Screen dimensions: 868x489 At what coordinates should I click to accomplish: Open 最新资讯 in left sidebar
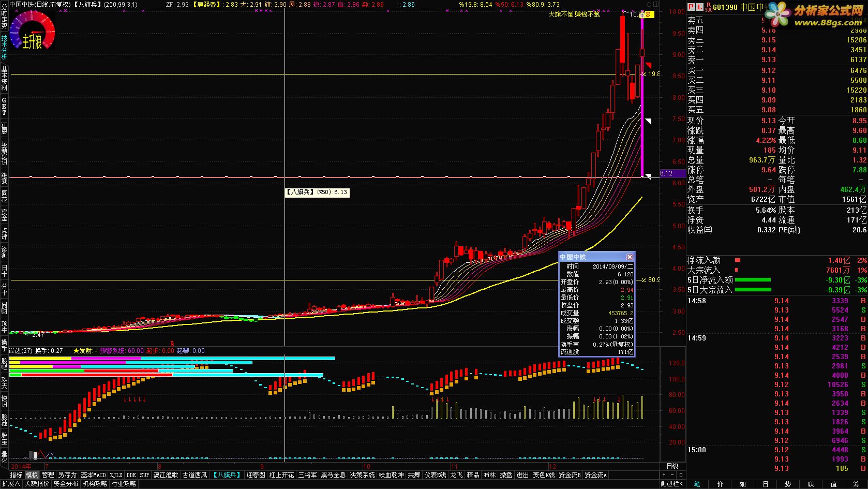(x=4, y=152)
